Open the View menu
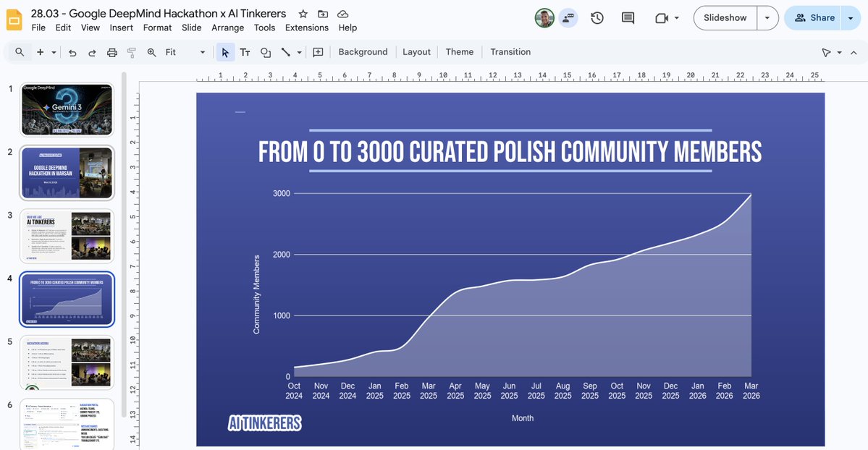 90,27
